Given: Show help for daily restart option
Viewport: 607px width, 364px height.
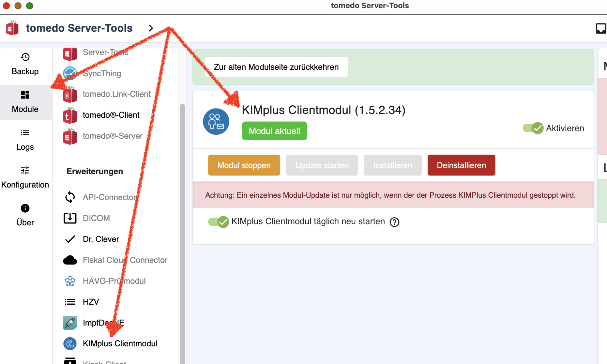Looking at the screenshot, I should pos(394,222).
